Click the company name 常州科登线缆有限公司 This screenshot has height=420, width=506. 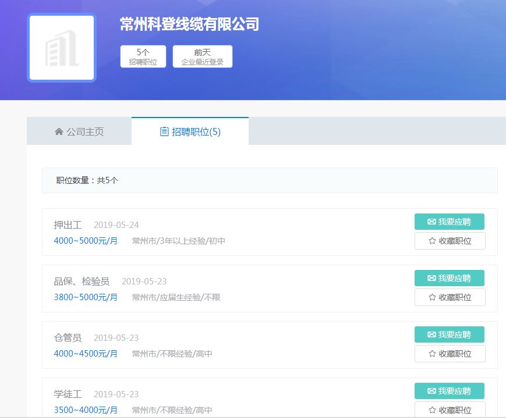[x=189, y=24]
